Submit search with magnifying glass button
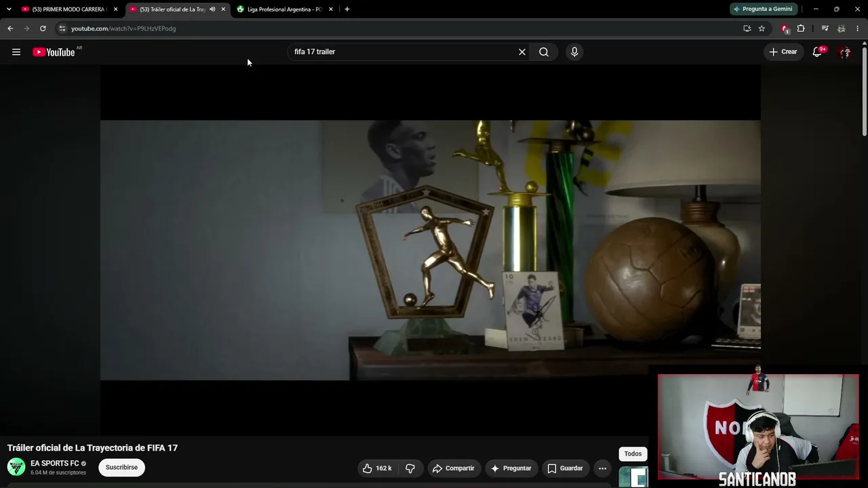Image resolution: width=868 pixels, height=488 pixels. (544, 52)
